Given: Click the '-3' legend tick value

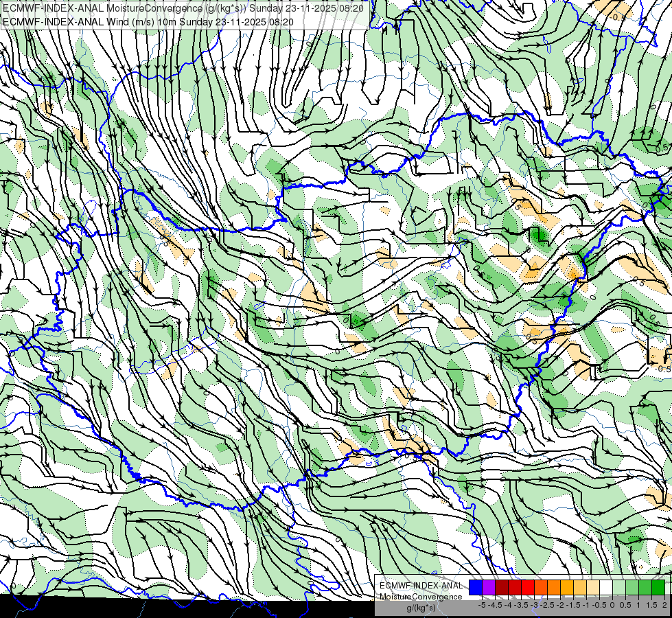Looking at the screenshot, I should point(534,605).
